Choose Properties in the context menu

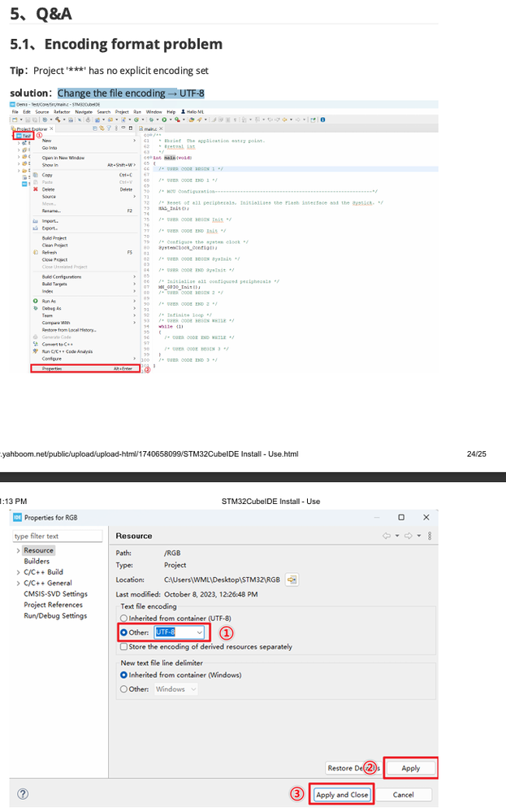point(85,369)
